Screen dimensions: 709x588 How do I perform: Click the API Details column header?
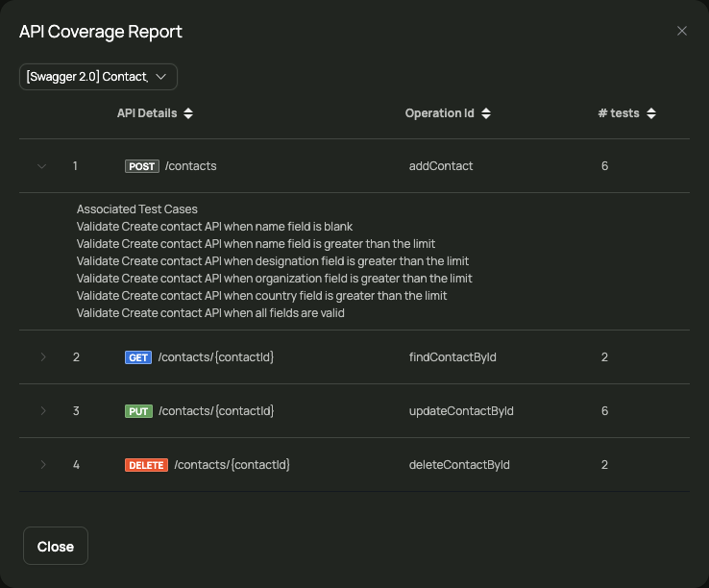(147, 113)
